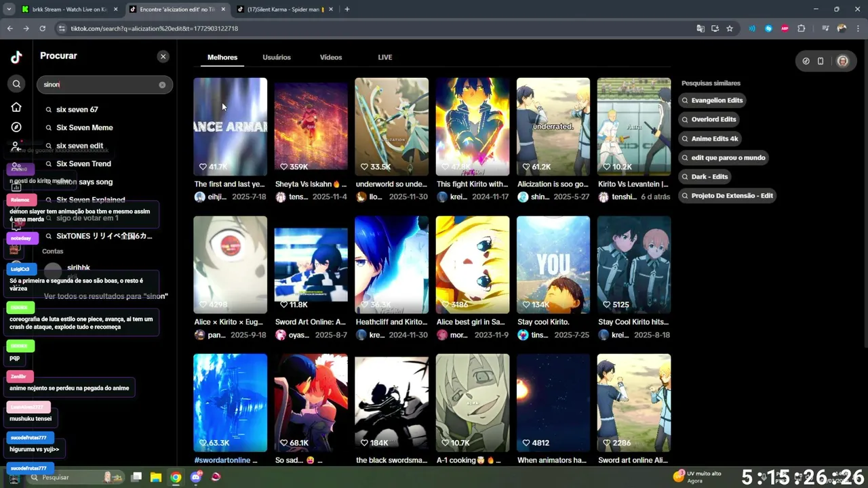Switch to the Vídeos tab

[331, 58]
